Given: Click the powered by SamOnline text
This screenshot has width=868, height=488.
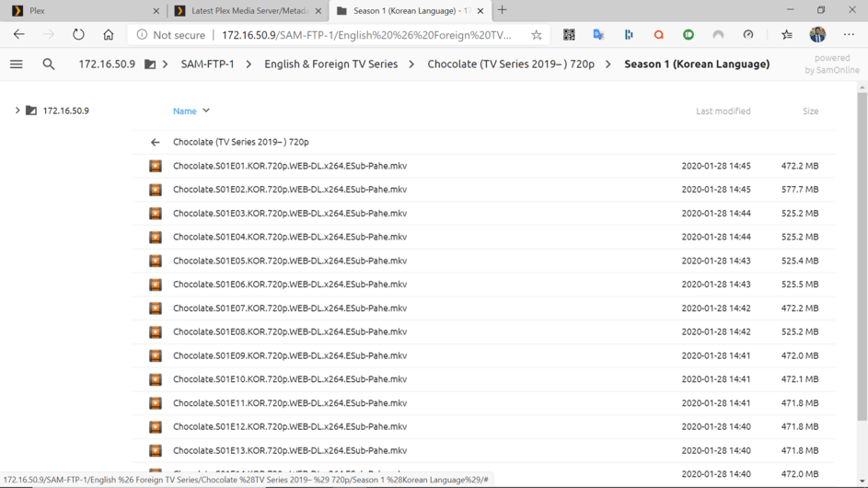Looking at the screenshot, I should (832, 64).
